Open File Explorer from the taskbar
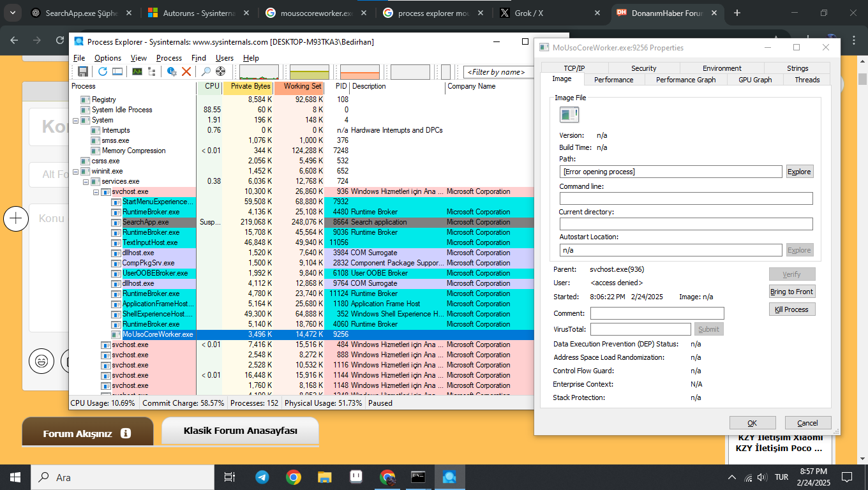The image size is (868, 490). [325, 477]
